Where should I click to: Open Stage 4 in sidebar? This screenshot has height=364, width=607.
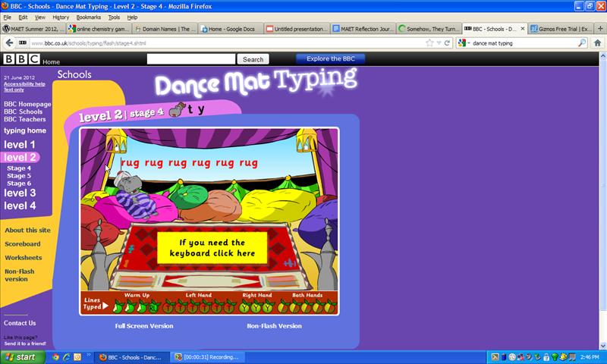tap(18, 168)
